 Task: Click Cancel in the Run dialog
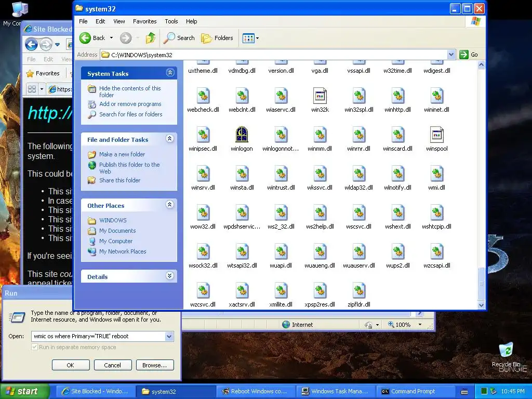[x=113, y=365]
